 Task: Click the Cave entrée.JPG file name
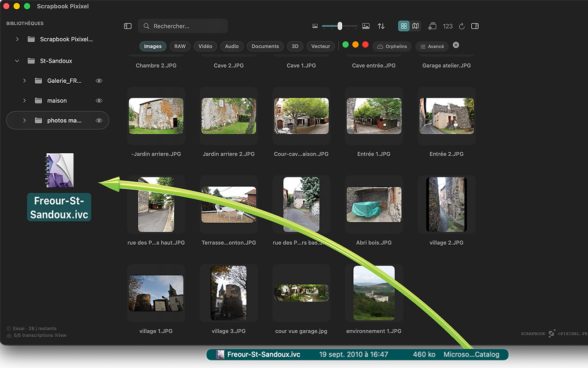[374, 65]
